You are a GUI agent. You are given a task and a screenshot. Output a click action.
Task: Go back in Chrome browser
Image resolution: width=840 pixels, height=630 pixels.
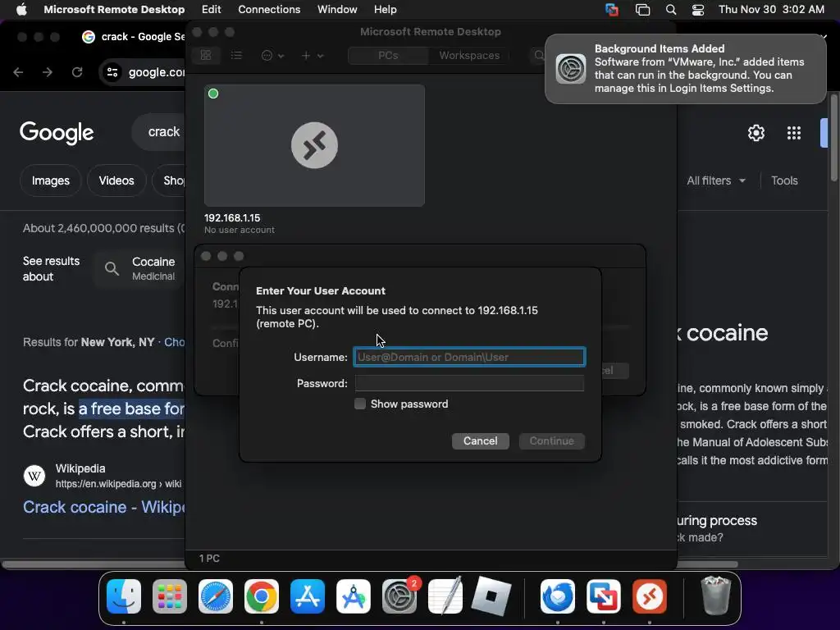point(18,72)
